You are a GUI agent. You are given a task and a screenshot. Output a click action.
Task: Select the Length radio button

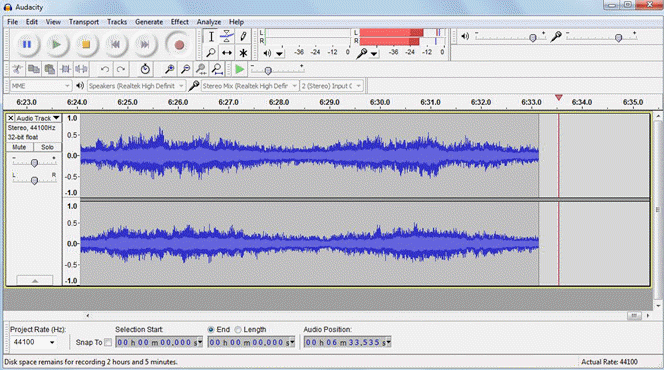tap(238, 329)
